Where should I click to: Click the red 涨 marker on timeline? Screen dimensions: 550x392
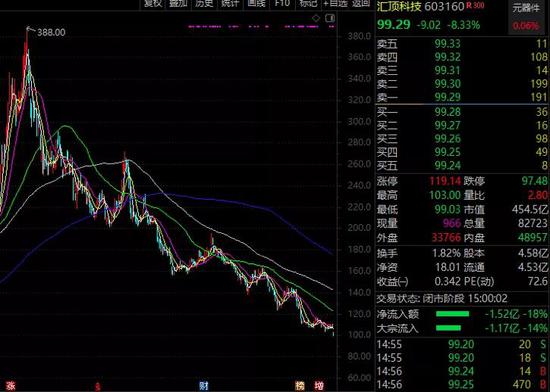10,386
